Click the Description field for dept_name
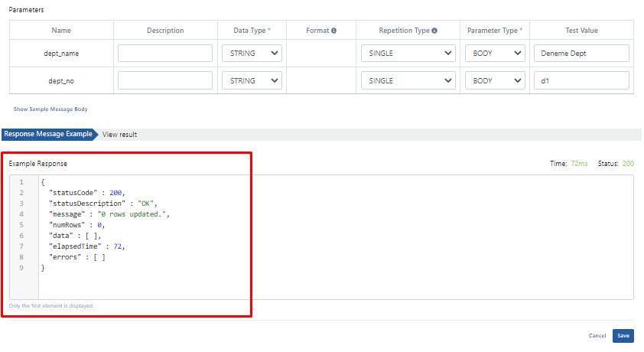The height and width of the screenshot is (352, 644). pyautogui.click(x=165, y=54)
